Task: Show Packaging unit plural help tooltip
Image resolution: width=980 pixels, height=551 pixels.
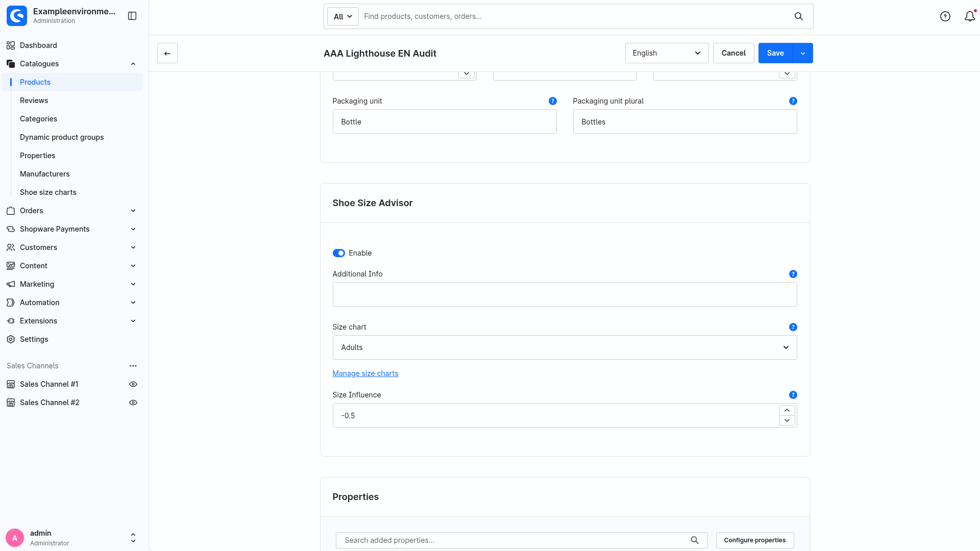Action: point(793,101)
